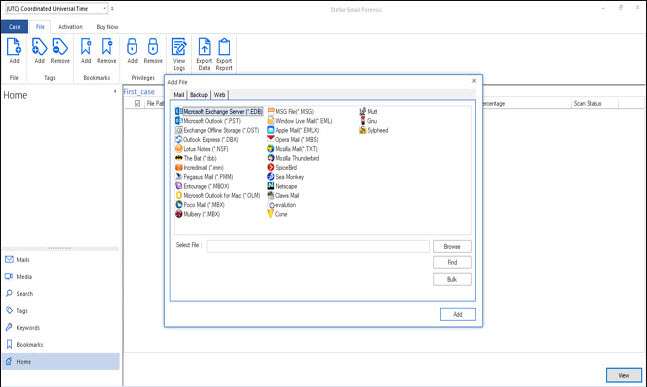This screenshot has width=647, height=387.
Task: Open the Activation ribbon tab
Action: (70, 27)
